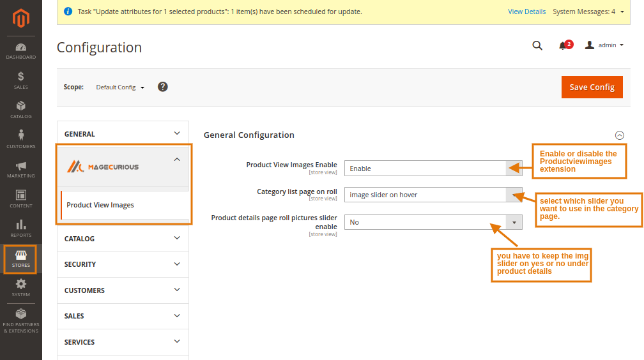Image resolution: width=644 pixels, height=360 pixels.
Task: Click the View Details link
Action: (x=526, y=11)
